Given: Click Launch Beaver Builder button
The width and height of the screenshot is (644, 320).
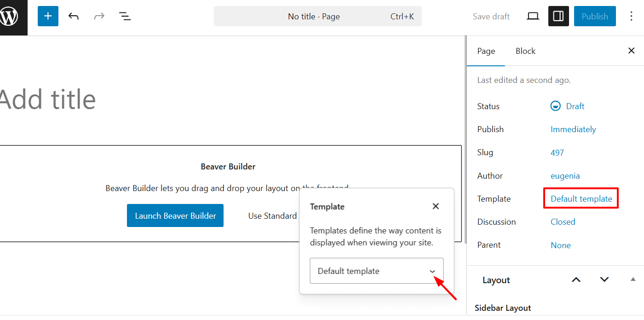Looking at the screenshot, I should [x=175, y=216].
